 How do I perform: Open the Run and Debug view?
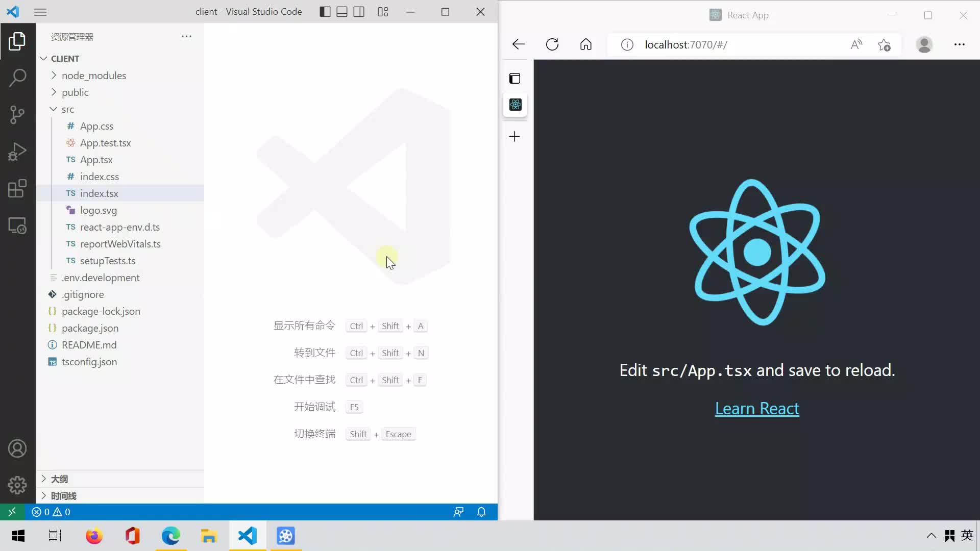(x=17, y=152)
